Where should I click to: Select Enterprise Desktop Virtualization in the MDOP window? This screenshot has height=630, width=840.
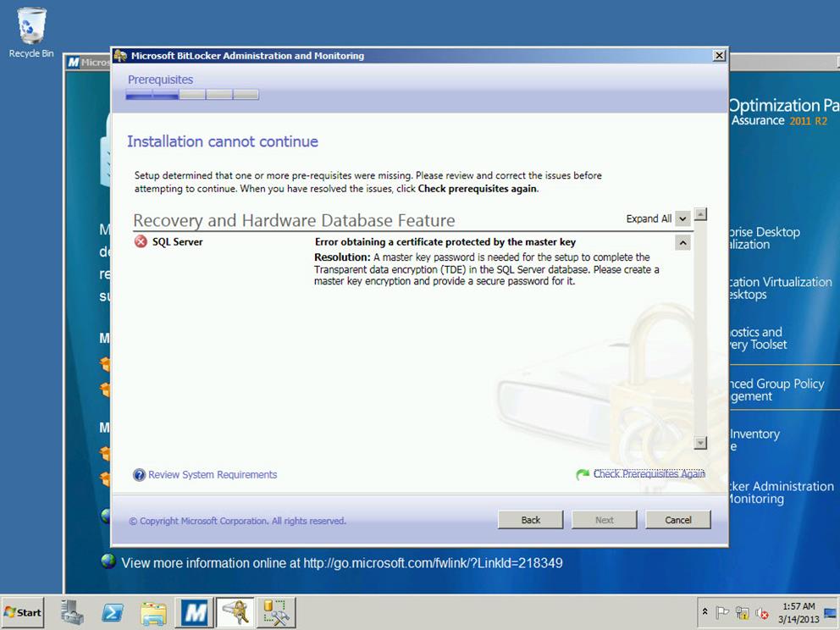765,238
